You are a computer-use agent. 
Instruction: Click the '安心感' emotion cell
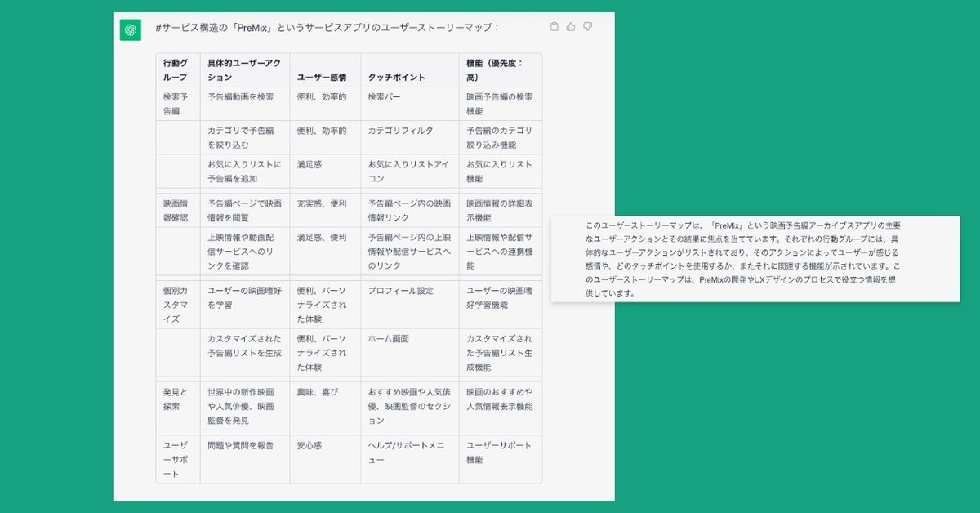[325, 459]
